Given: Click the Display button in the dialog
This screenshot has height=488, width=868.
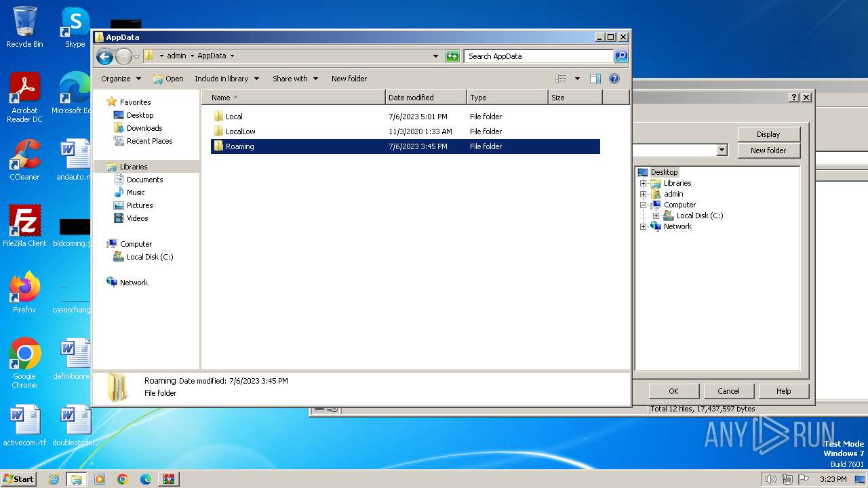Looking at the screenshot, I should click(768, 134).
